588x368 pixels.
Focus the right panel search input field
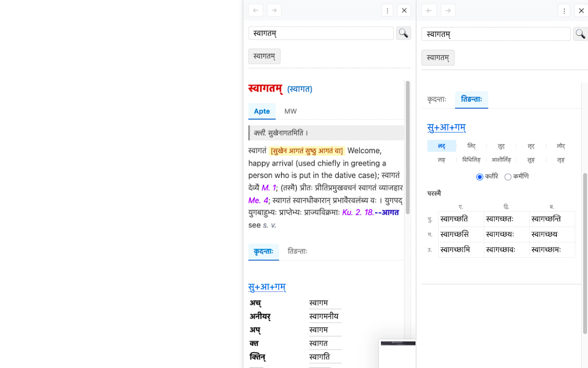click(x=496, y=34)
